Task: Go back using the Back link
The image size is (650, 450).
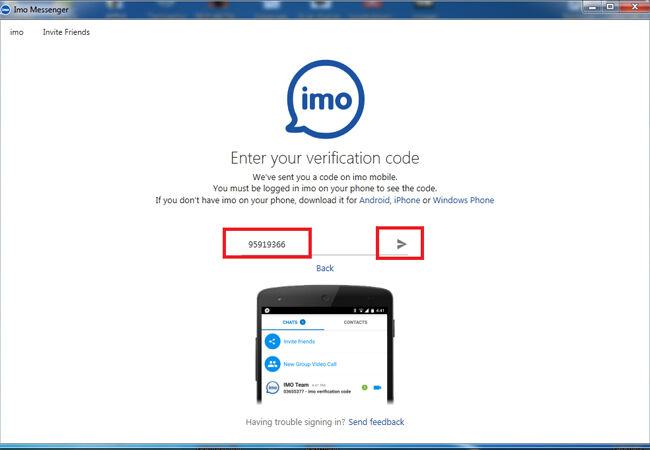Action: pos(325,268)
